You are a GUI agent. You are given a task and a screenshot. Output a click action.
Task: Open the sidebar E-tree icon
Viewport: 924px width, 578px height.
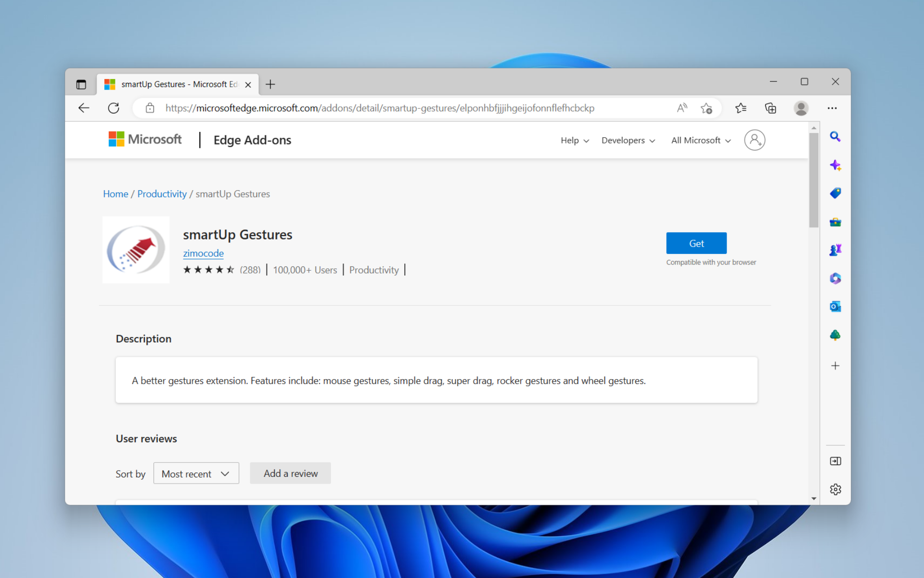pos(835,335)
